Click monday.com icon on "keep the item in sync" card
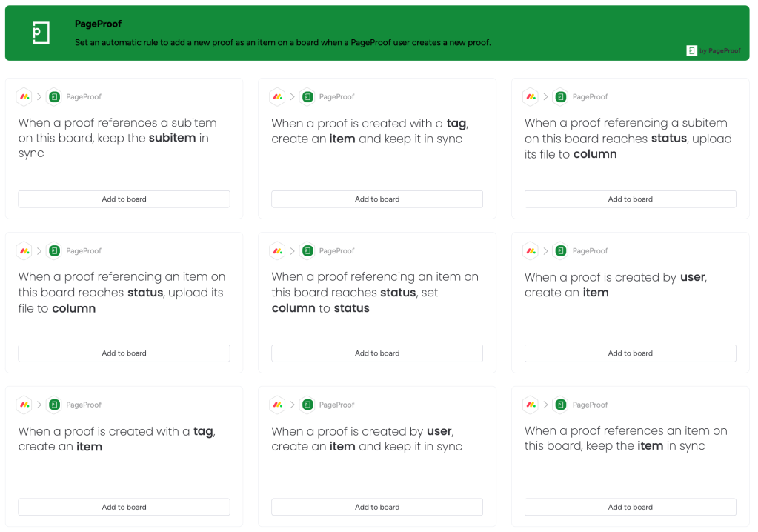Screen dimensions: 758x532 click(x=531, y=405)
